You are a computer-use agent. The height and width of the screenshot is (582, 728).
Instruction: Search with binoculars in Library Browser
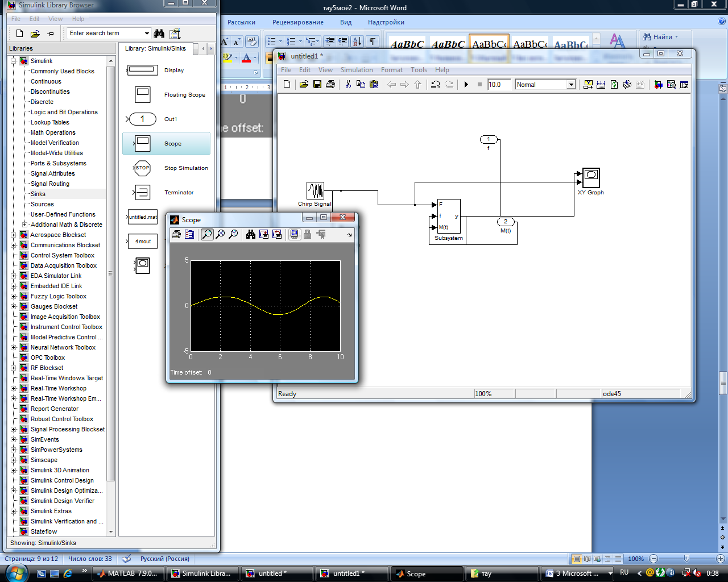pyautogui.click(x=159, y=34)
